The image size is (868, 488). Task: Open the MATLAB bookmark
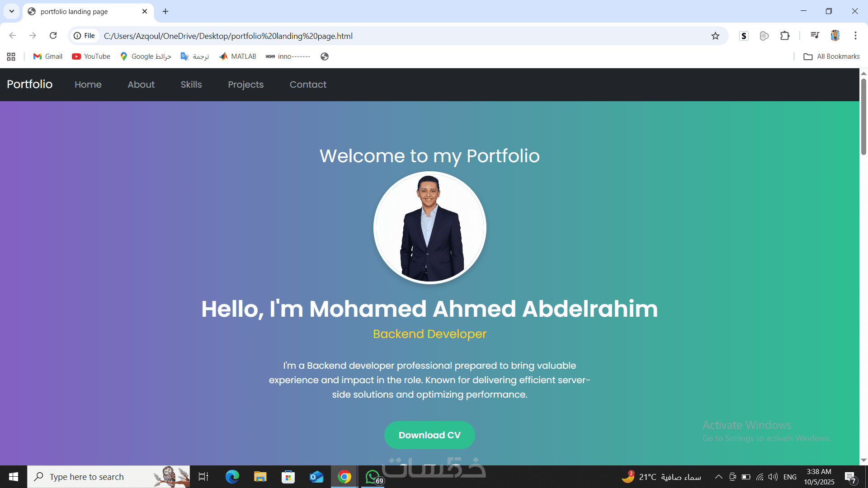[238, 56]
